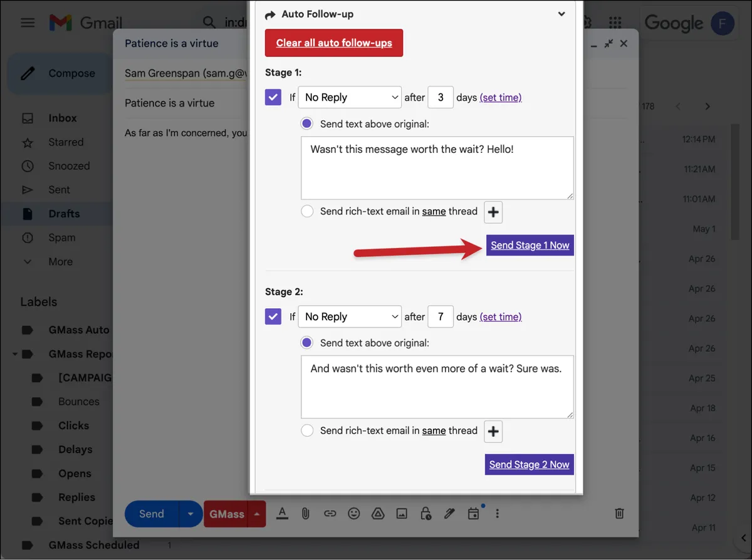Click Stage 2 follow-up message text area
This screenshot has height=560, width=752.
click(x=437, y=387)
